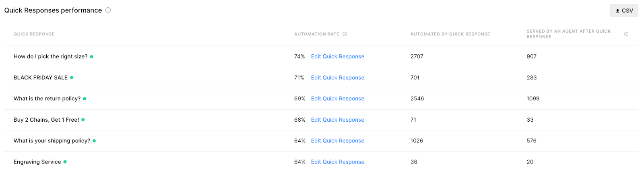This screenshot has width=644, height=172.
Task: Open the What is the return policy row
Action: pos(321,99)
